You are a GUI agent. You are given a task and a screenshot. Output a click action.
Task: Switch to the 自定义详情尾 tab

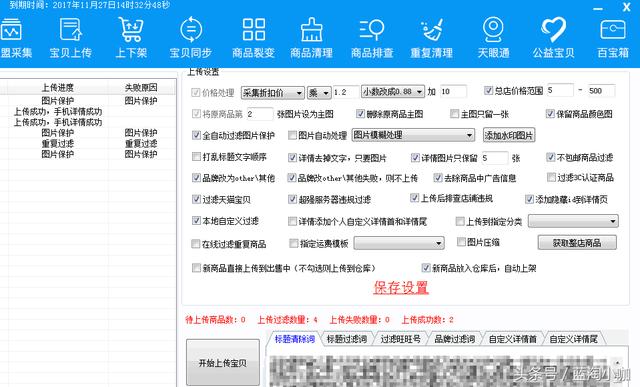(x=573, y=339)
